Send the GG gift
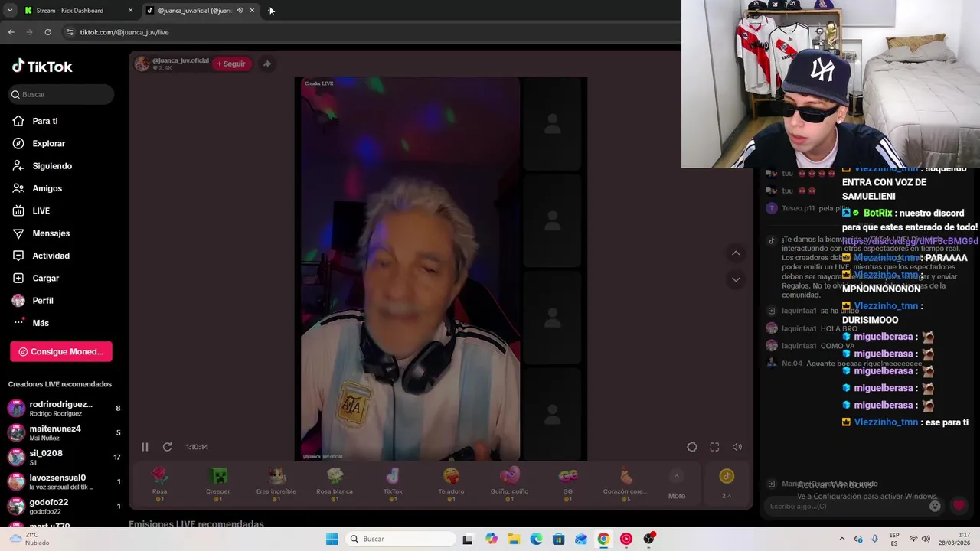This screenshot has width=980, height=551. 568,484
